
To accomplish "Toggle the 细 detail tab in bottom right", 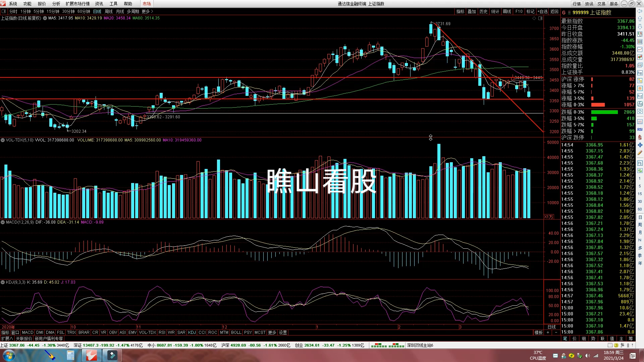I will point(584,339).
